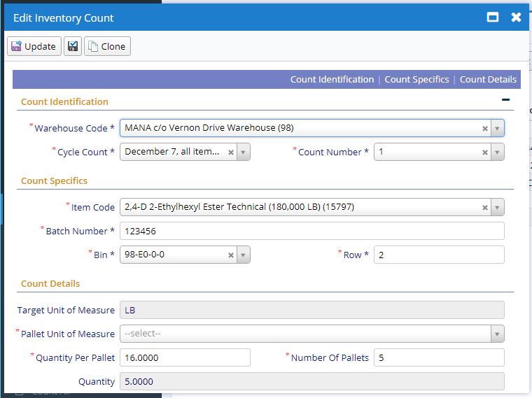Jump to Count Specifics section link
The height and width of the screenshot is (398, 532).
click(416, 79)
